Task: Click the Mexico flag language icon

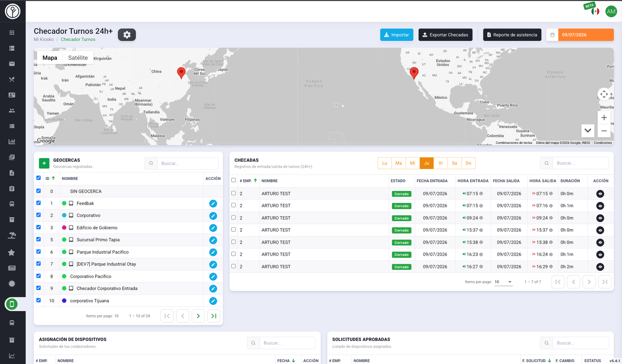Action: 595,11
